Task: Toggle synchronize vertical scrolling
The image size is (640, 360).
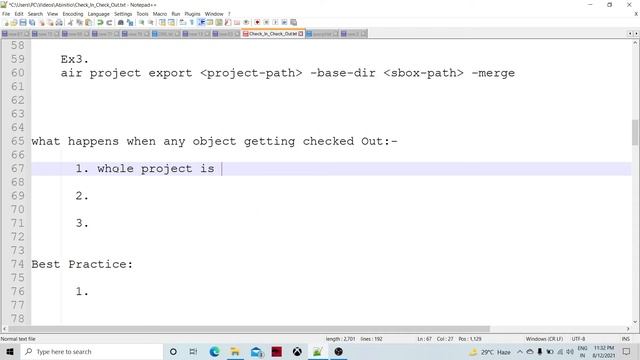Action: 162,22
